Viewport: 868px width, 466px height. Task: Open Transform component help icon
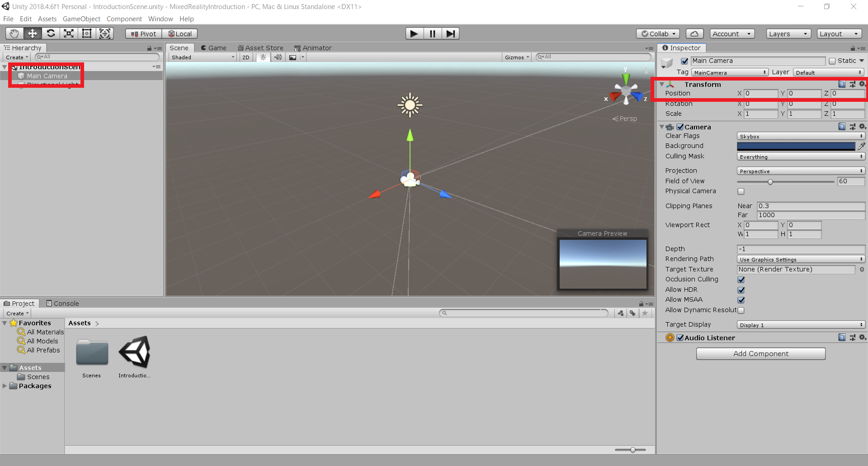842,84
